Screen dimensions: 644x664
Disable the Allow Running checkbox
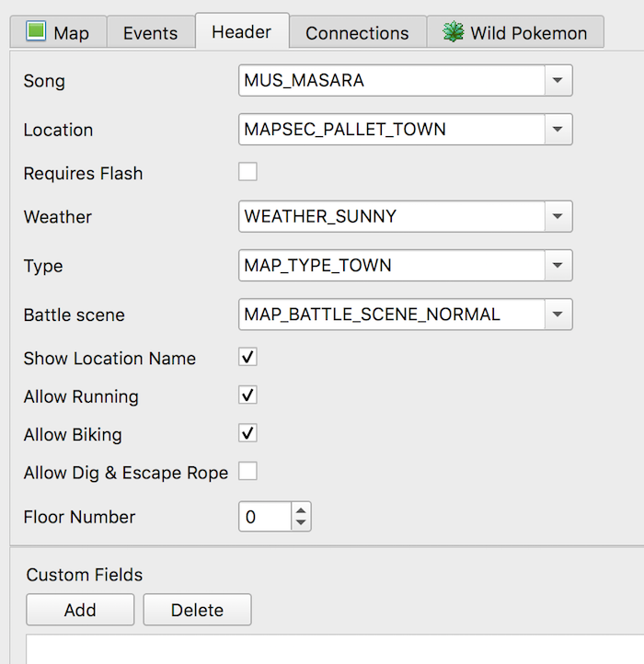coord(247,395)
